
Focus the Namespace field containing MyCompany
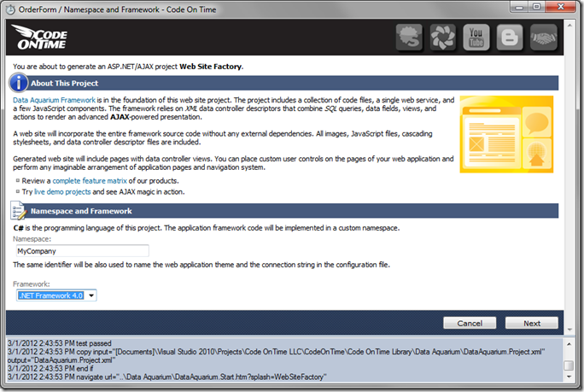click(x=82, y=251)
